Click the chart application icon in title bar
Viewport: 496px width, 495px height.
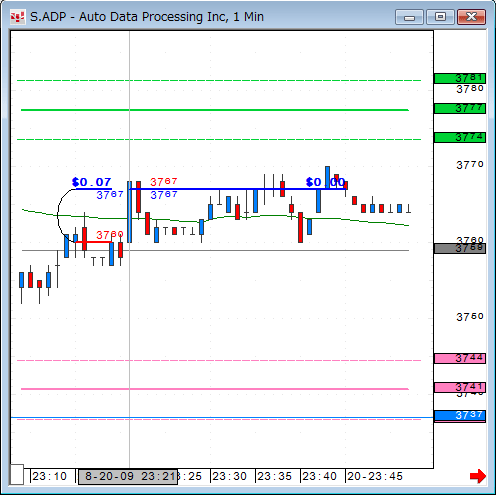17,17
